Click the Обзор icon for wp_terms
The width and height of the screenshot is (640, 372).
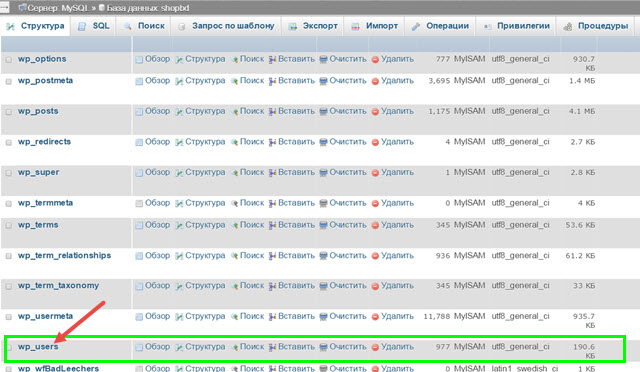[139, 225]
